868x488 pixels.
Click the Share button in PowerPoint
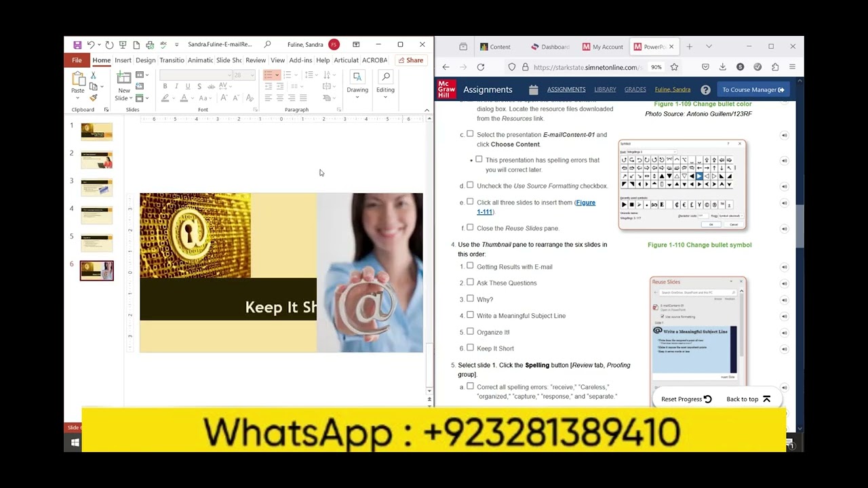click(411, 60)
